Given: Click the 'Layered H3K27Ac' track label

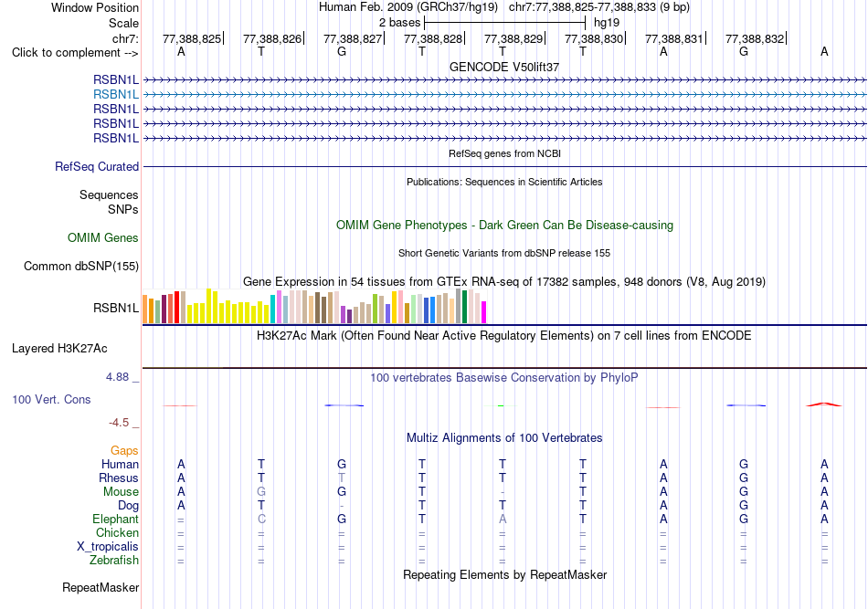Looking at the screenshot, I should (59, 349).
